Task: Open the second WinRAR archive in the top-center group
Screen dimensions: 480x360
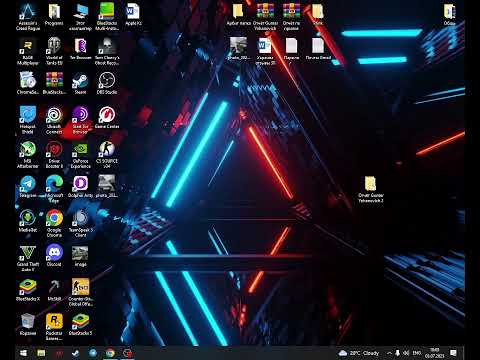Action: [x=291, y=17]
